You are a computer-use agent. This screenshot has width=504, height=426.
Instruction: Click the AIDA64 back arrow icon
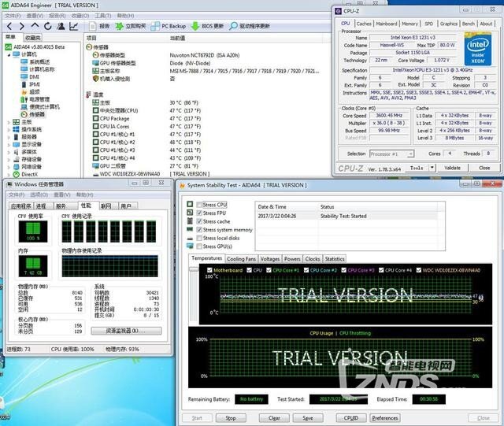[x=9, y=26]
